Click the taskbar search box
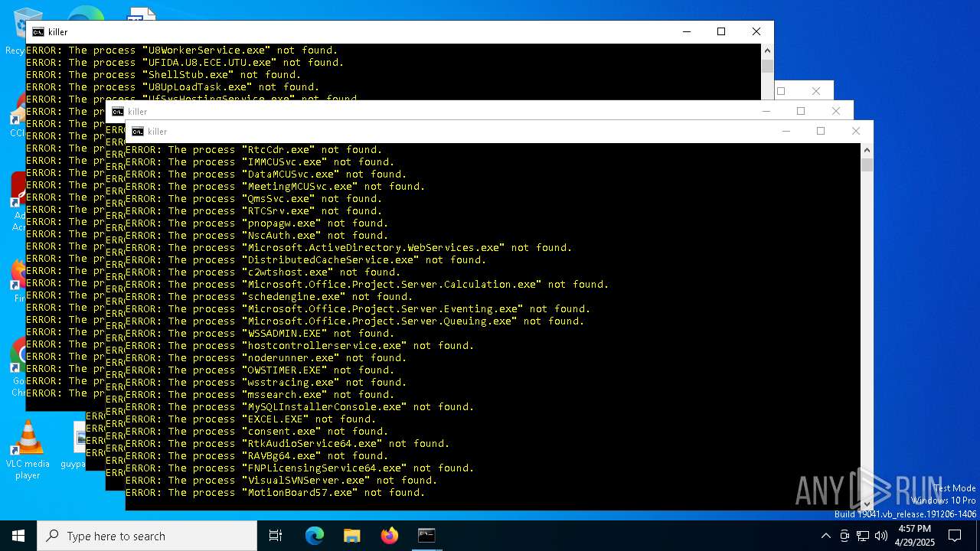 (x=147, y=536)
